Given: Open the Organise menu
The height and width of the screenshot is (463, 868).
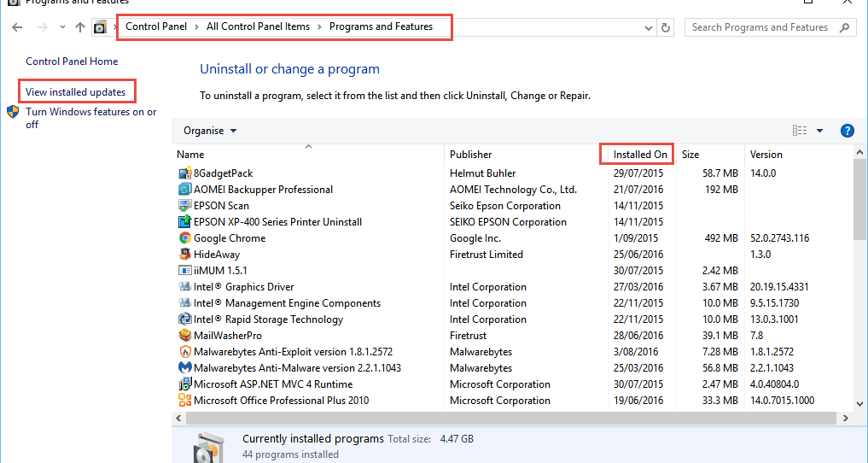Looking at the screenshot, I should pos(210,131).
